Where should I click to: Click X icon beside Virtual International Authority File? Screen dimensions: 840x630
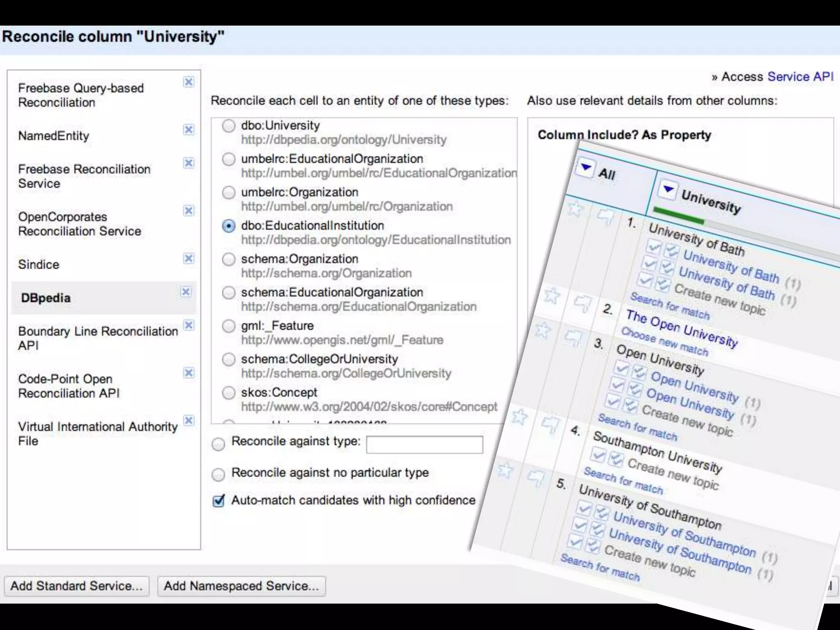[x=188, y=420]
